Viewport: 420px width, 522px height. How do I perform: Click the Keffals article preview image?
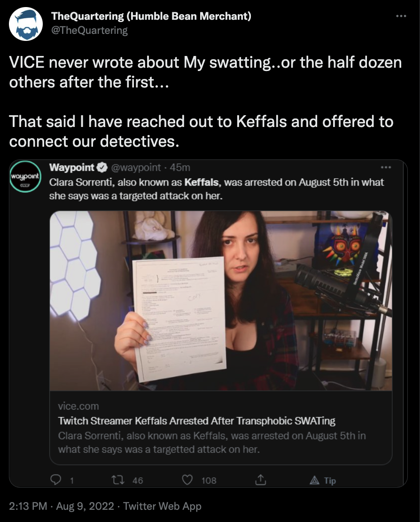coord(221,301)
